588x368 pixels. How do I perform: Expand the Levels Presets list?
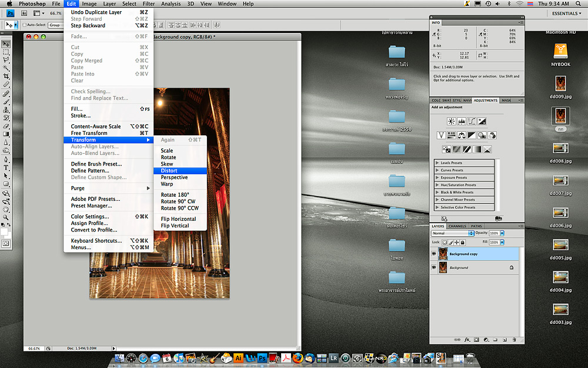[437, 163]
